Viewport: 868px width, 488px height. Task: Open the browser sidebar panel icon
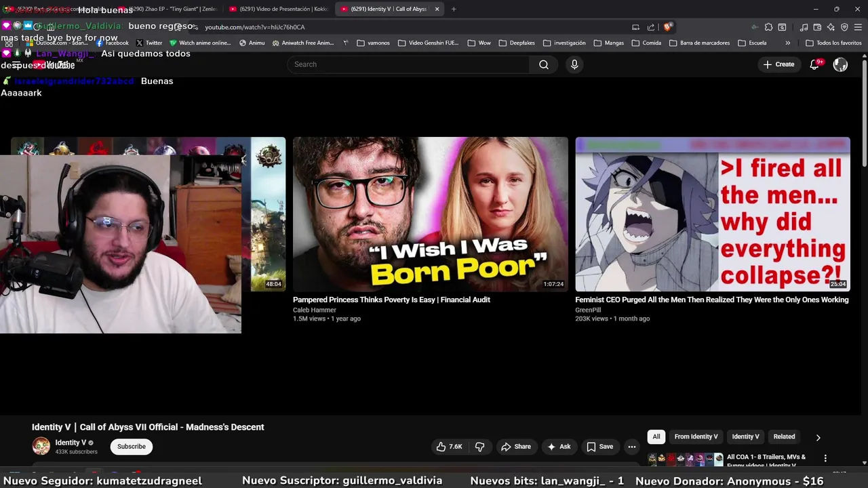tap(782, 27)
